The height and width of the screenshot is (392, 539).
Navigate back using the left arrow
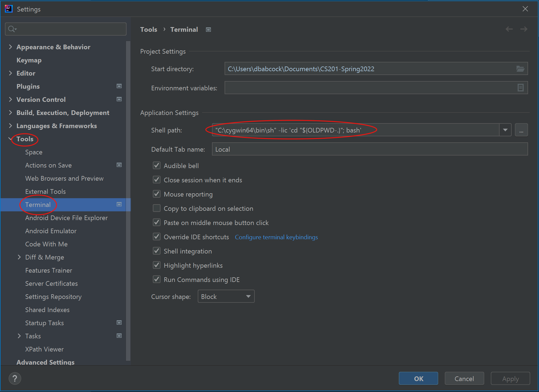(509, 29)
